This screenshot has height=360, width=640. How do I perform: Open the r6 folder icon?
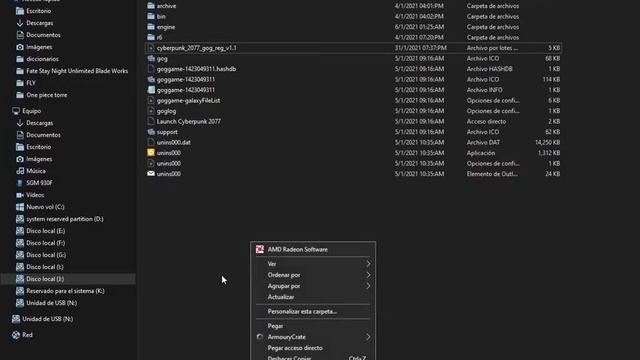pos(151,37)
